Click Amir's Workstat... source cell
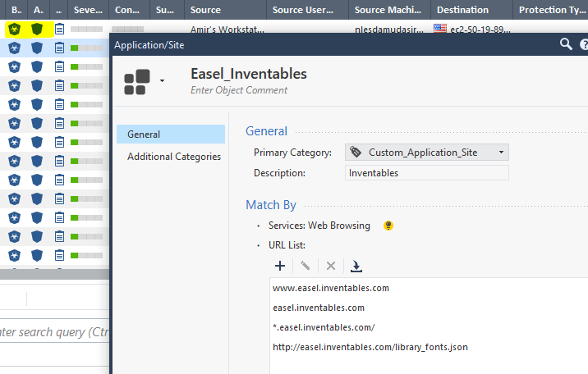The image size is (588, 374). tap(227, 30)
